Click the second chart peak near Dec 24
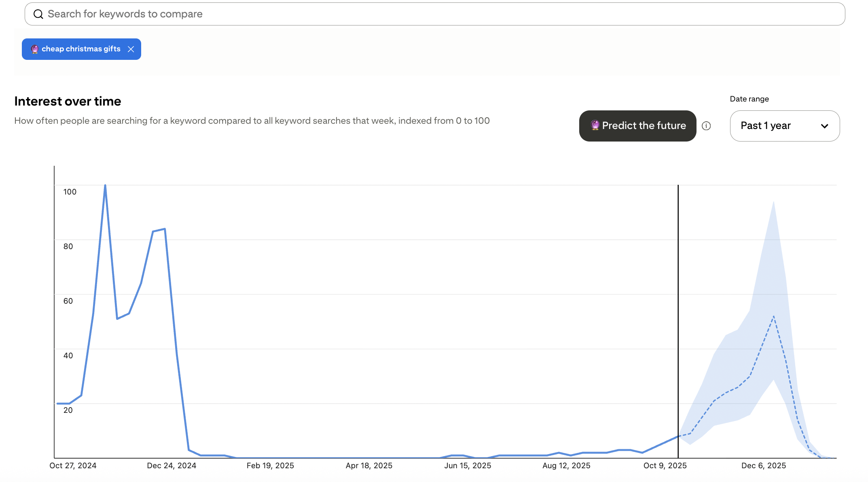868x482 pixels. [x=164, y=229]
